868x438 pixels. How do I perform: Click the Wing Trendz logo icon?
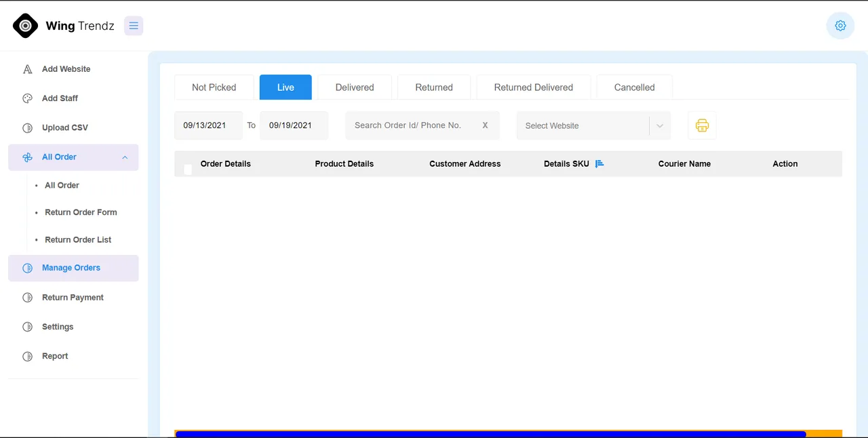26,26
